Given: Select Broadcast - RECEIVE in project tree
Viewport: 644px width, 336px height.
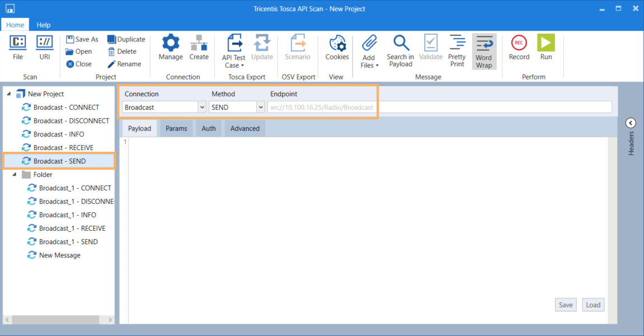Looking at the screenshot, I should tap(63, 148).
